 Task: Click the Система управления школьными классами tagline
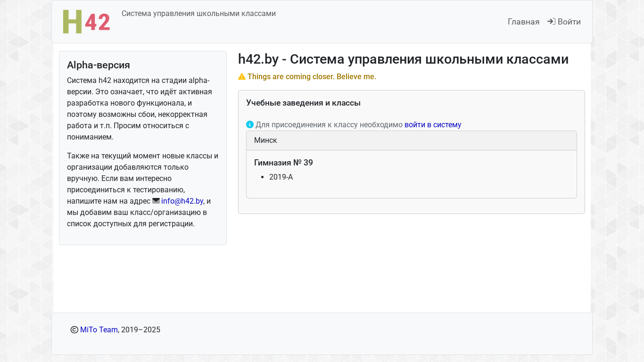click(198, 14)
